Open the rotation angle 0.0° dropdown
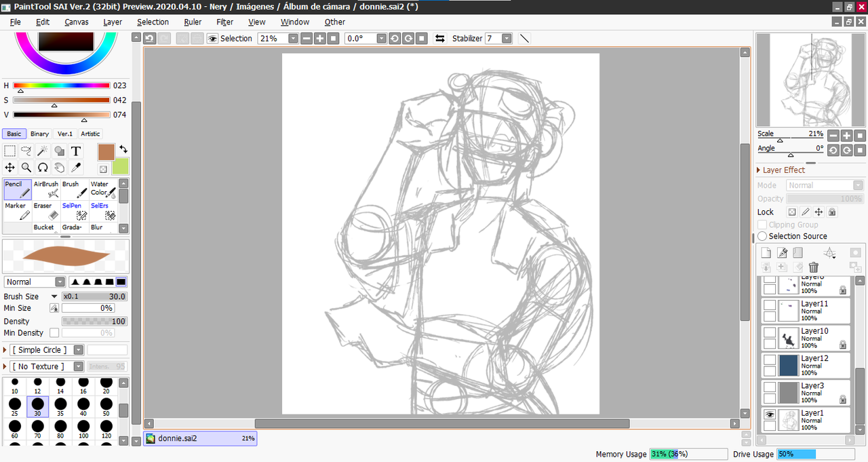The width and height of the screenshot is (868, 462). click(x=381, y=39)
